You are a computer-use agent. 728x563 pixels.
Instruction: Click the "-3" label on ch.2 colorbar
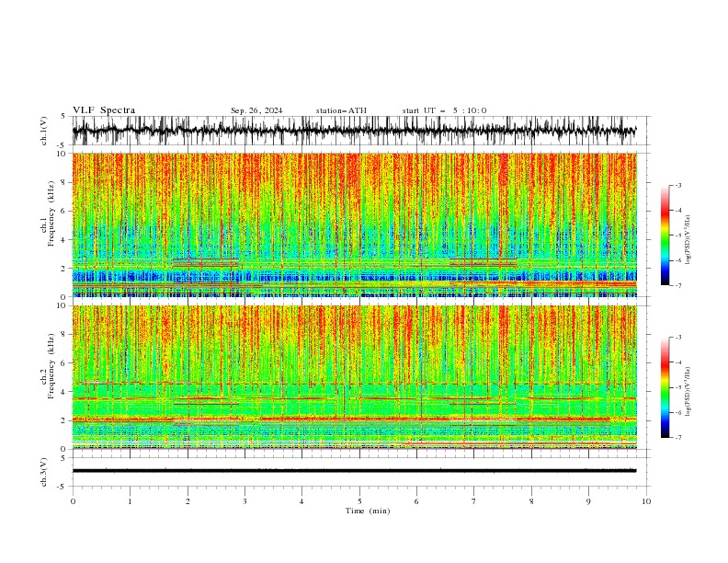(677, 338)
